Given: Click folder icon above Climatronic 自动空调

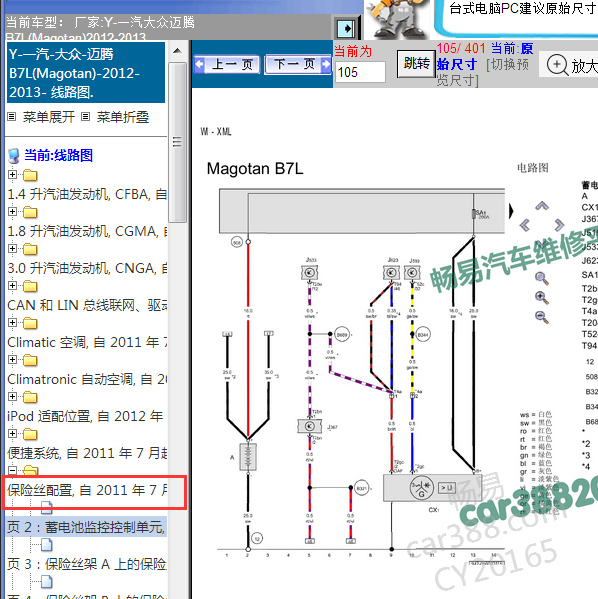Looking at the screenshot, I should pos(30,360).
